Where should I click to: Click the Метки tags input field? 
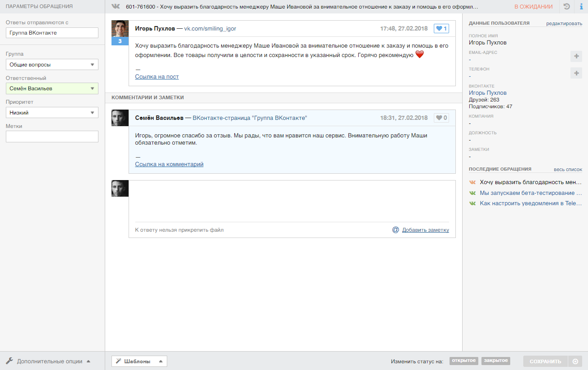52,137
